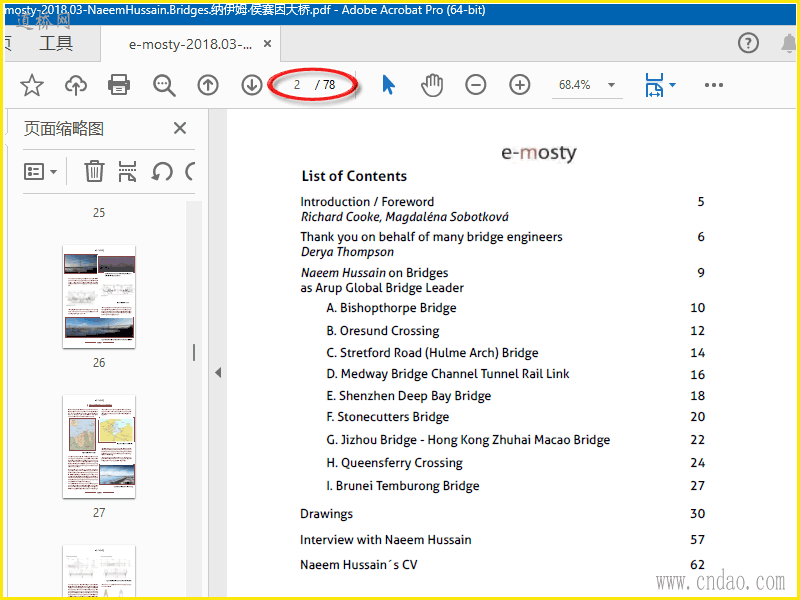Click Naeem Hussain on Bridges entry

[x=374, y=272]
